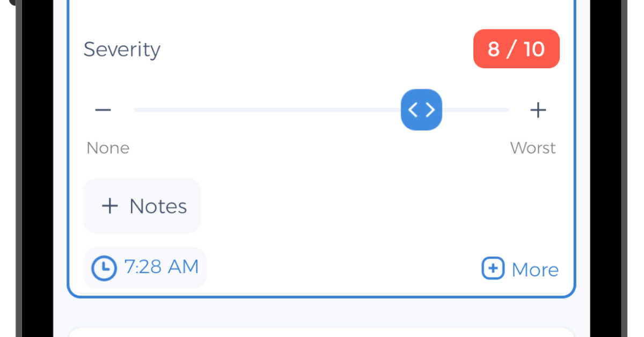Click the plus-in-square icon next to More

click(x=493, y=268)
